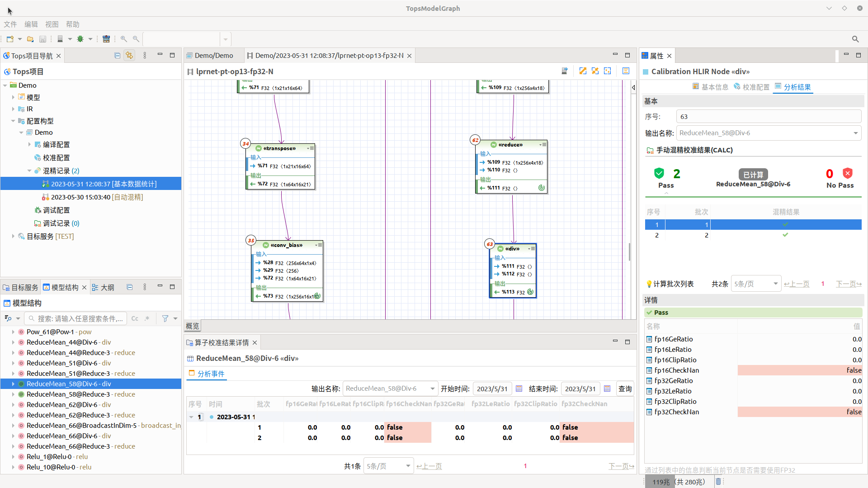
Task: Click trash icon in memory status bar
Action: [718, 482]
